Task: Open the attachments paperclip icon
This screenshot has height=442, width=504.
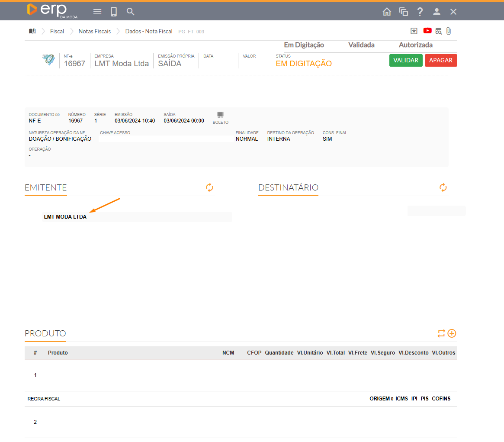Action: (449, 31)
